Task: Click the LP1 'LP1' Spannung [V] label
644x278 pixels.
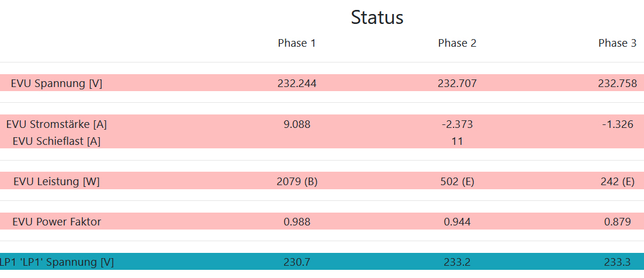Action: click(x=57, y=262)
